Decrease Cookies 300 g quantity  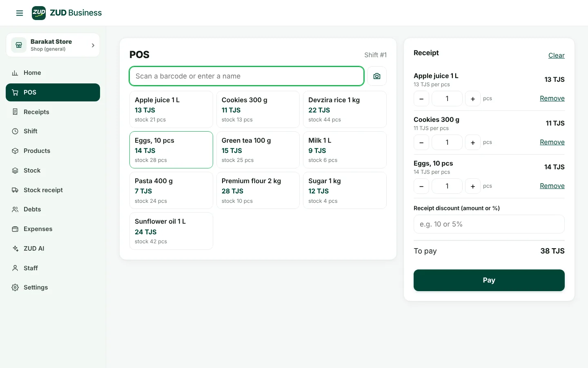(421, 142)
